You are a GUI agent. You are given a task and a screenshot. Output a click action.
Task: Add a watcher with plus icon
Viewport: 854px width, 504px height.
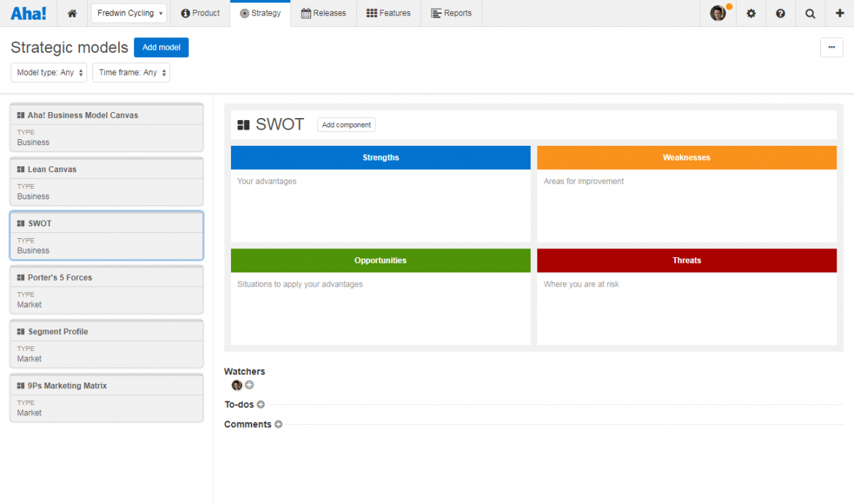249,385
